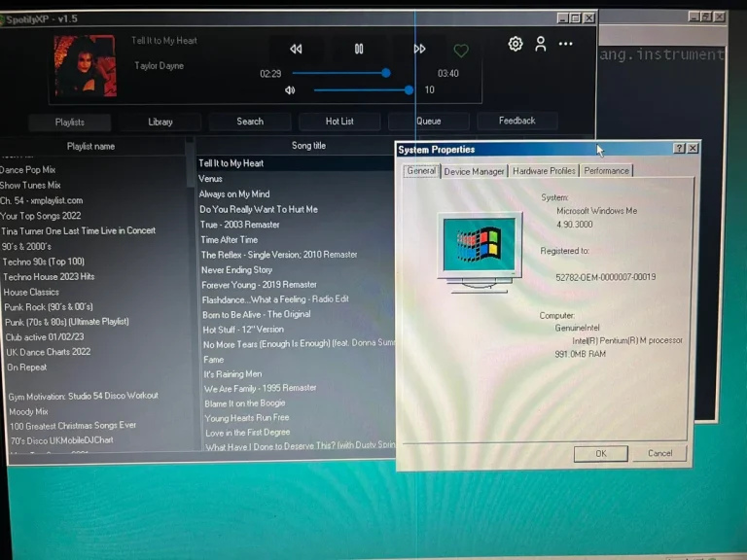Open the Search tab
747x560 pixels.
tap(250, 122)
